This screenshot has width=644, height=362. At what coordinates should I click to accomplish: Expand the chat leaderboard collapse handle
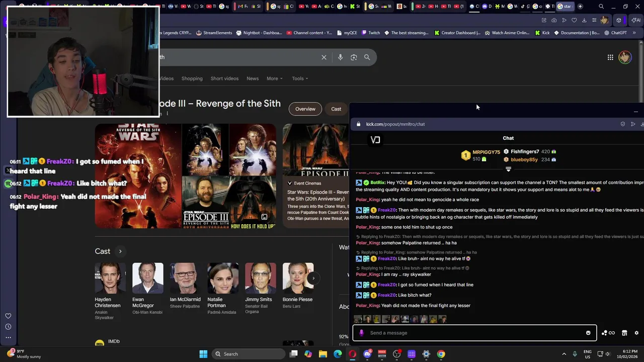(x=508, y=169)
